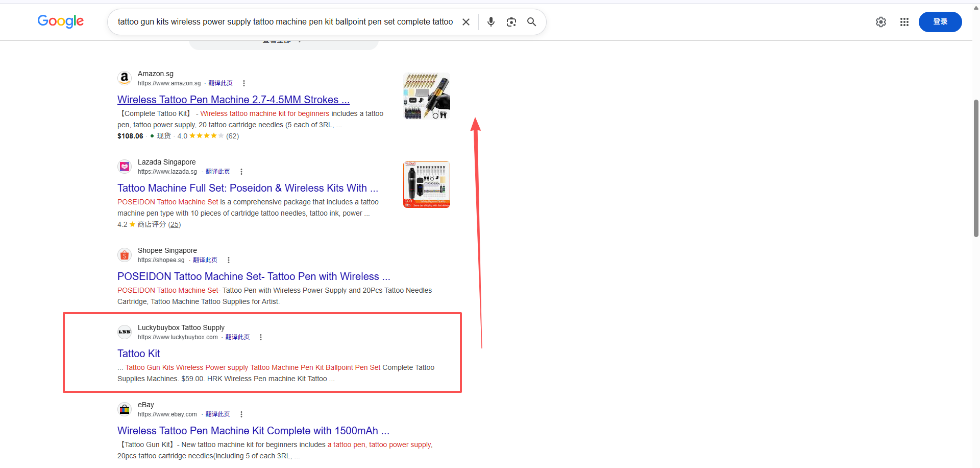The image size is (980, 468).
Task: Open POSEIDON Tattoo Machine Set Shopee link
Action: (x=254, y=276)
